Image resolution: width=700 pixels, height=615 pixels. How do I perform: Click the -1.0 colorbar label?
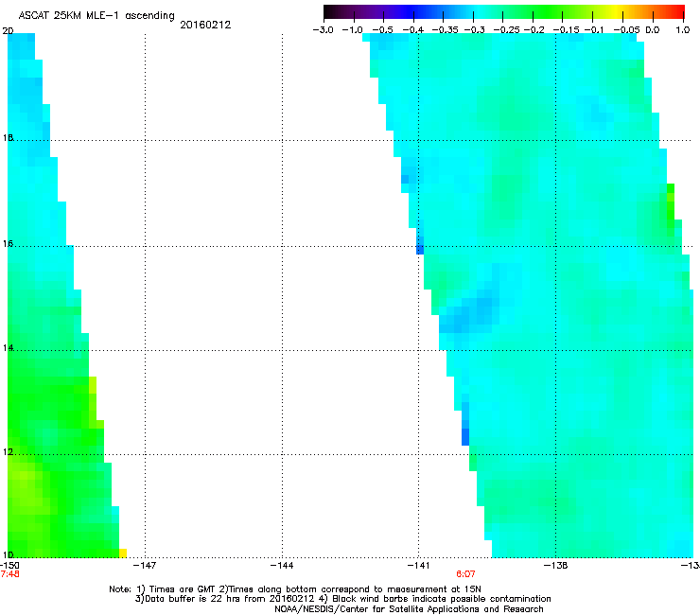pos(352,30)
